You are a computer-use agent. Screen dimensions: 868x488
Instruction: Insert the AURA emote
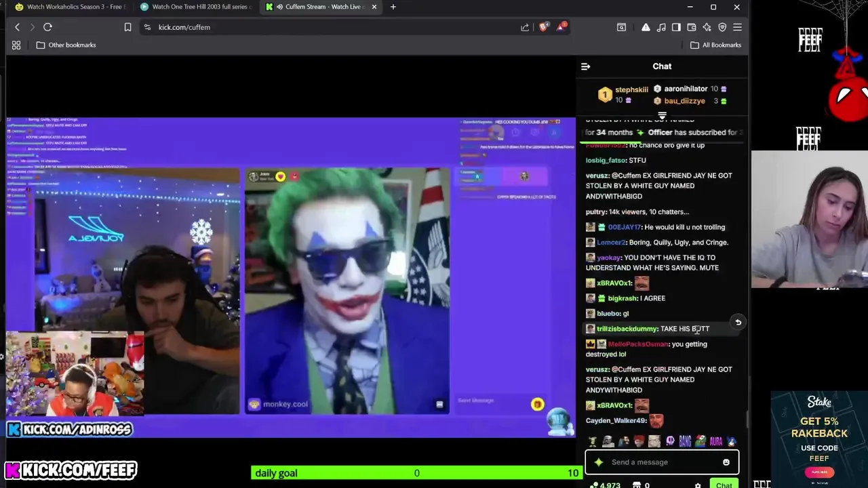(x=716, y=442)
